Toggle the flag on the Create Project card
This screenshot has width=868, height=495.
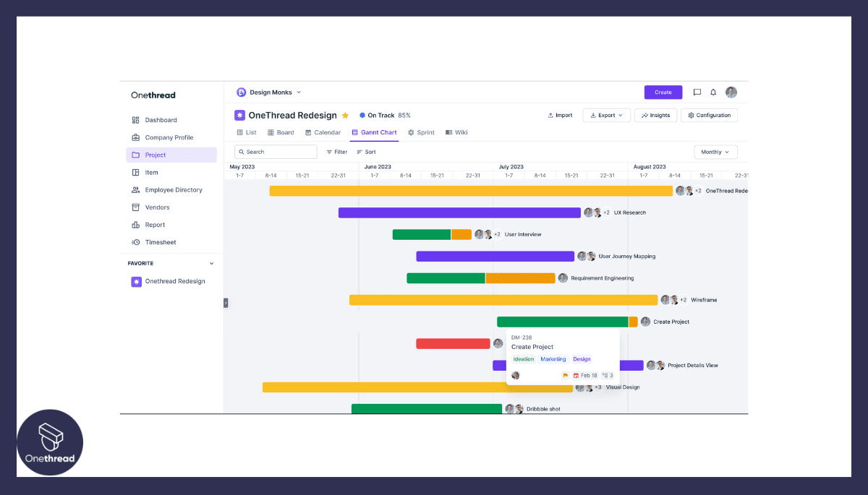coord(566,375)
